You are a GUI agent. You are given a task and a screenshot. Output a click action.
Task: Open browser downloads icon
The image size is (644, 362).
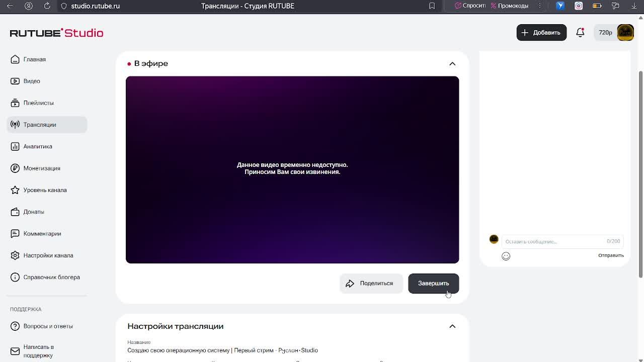[x=634, y=6]
